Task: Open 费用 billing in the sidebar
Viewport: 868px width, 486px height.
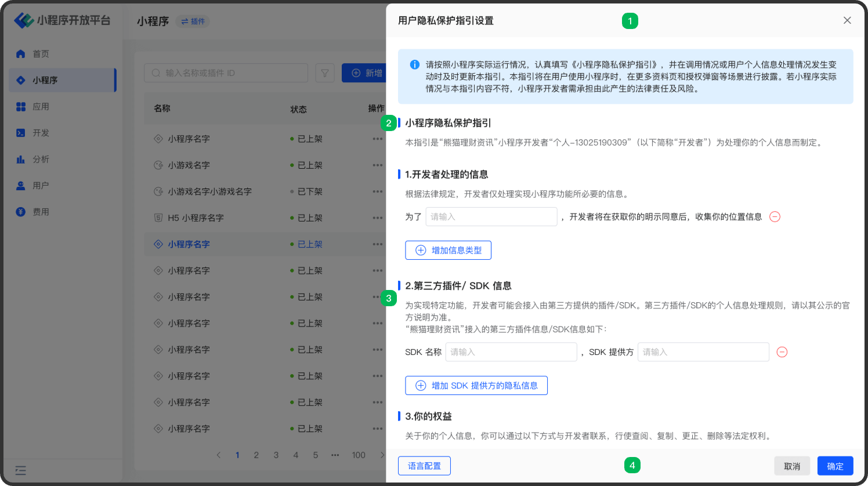Action: (41, 212)
